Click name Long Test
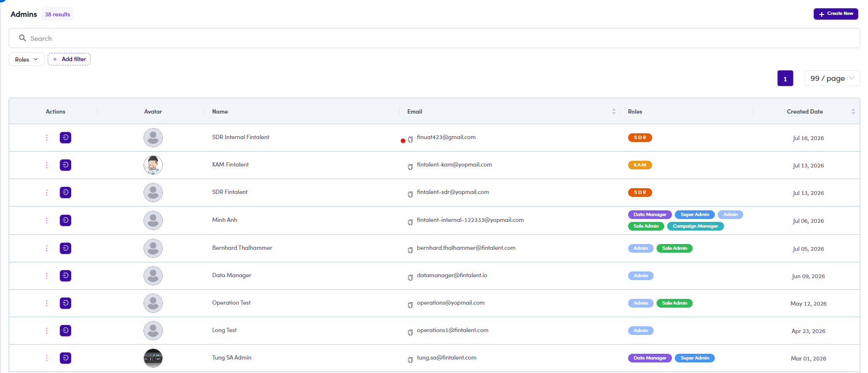 click(x=224, y=330)
